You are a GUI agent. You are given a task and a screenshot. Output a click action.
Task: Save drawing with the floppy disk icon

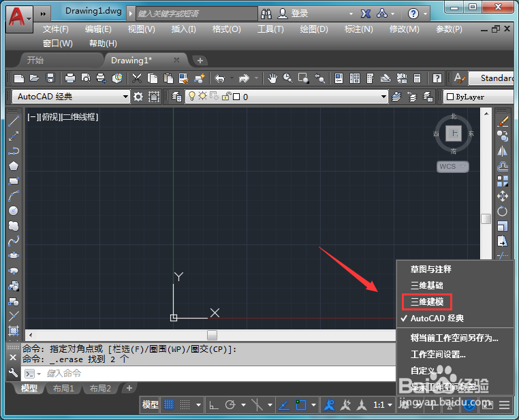(50, 78)
